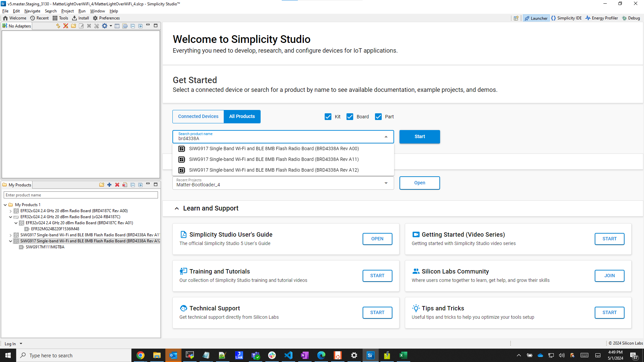This screenshot has width=644, height=362.
Task: Click the Enter product name field
Action: click(80, 195)
